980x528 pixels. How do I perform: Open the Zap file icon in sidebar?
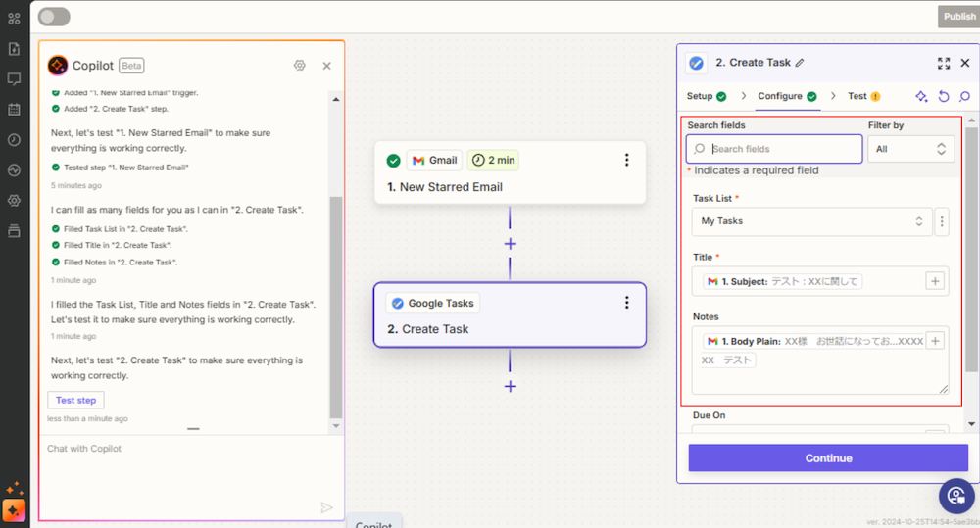pyautogui.click(x=14, y=49)
